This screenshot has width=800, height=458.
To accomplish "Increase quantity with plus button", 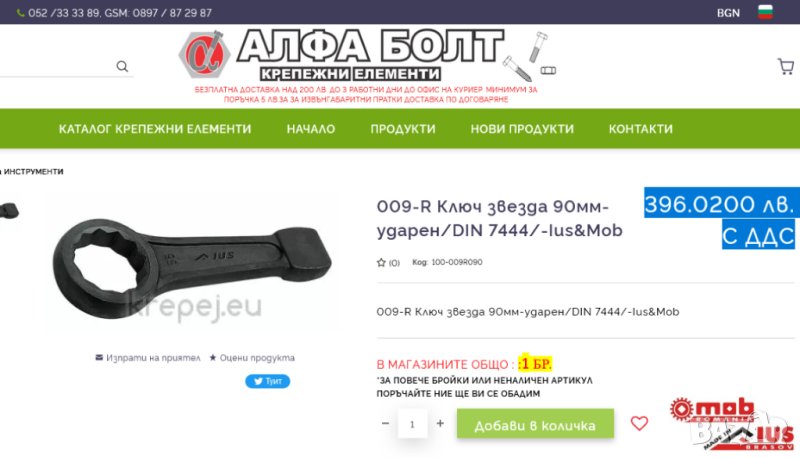I will (440, 423).
